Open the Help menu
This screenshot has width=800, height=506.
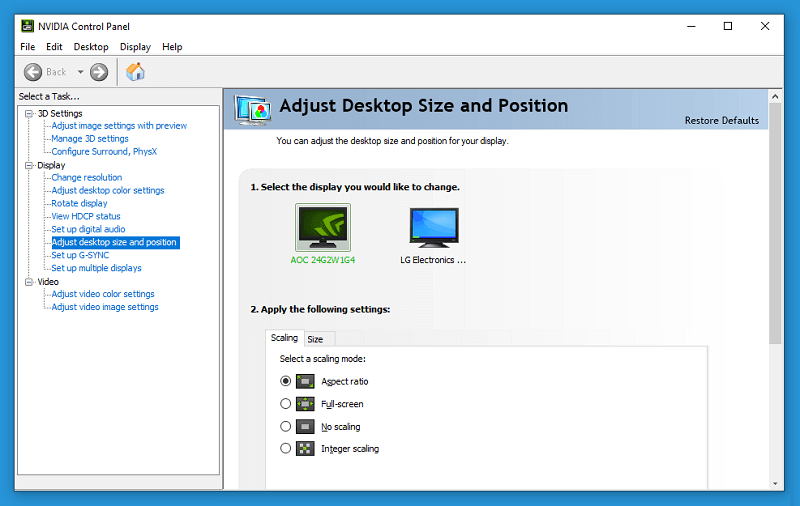tap(172, 47)
